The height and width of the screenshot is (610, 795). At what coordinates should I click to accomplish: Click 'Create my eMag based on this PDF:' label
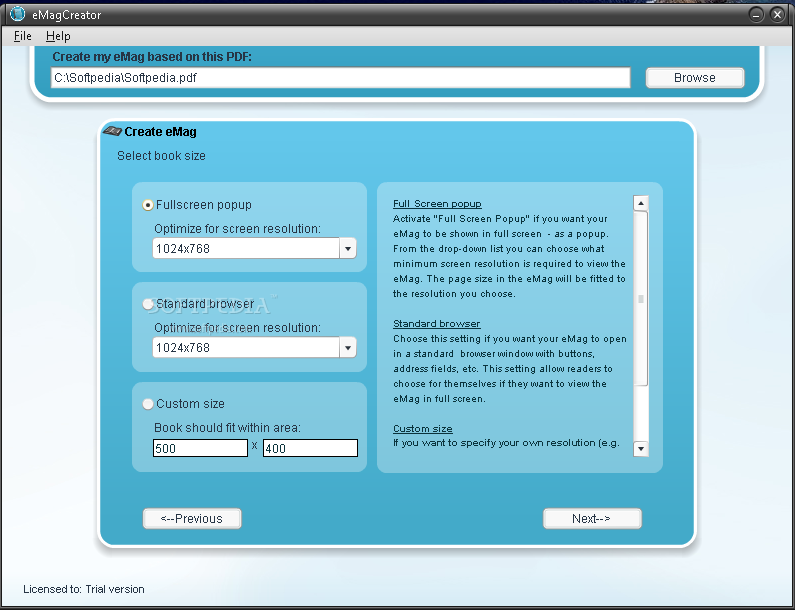152,57
